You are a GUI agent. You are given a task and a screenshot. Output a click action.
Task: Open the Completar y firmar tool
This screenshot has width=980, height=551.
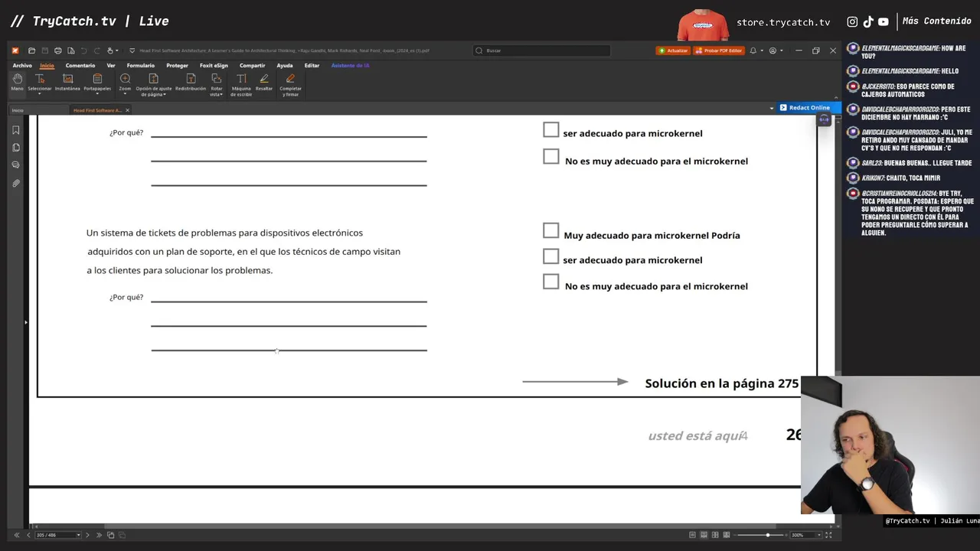[x=290, y=85]
